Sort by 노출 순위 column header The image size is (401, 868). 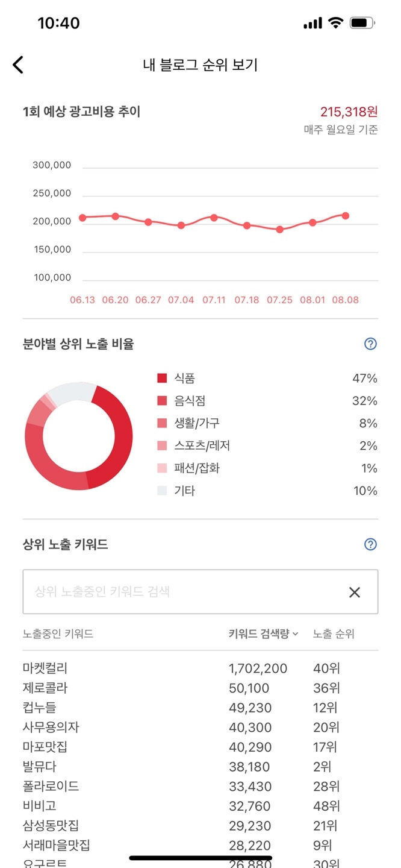click(334, 634)
